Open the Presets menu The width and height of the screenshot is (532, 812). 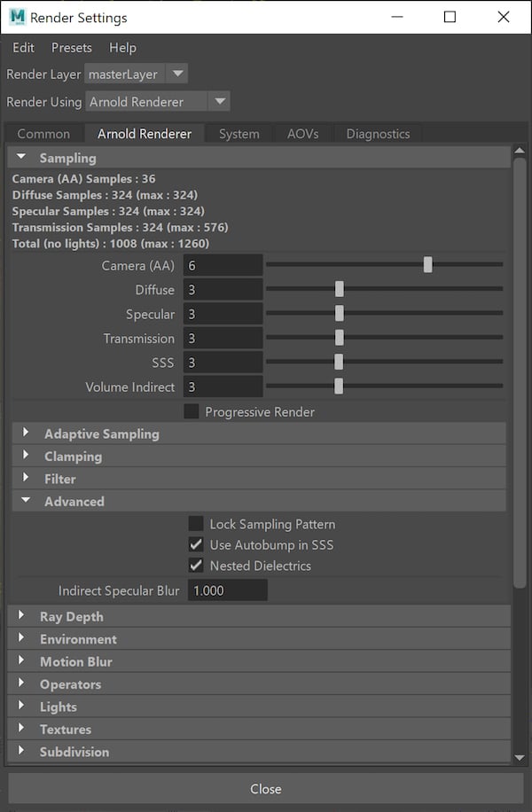71,48
